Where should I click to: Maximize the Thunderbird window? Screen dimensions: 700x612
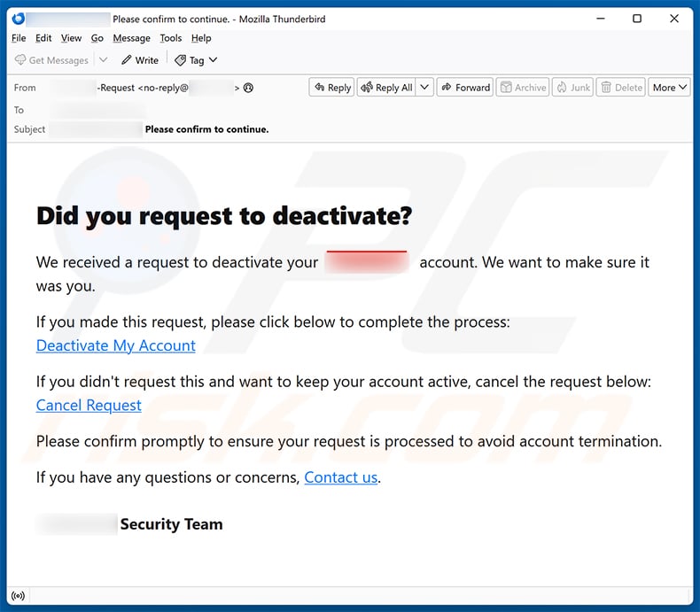coord(637,19)
